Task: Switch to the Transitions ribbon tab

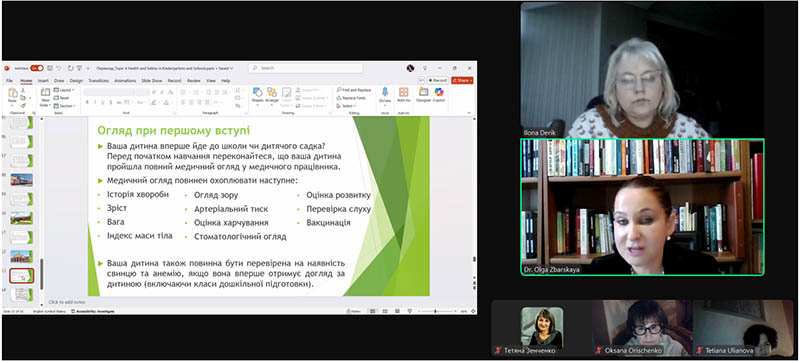Action: coord(98,81)
